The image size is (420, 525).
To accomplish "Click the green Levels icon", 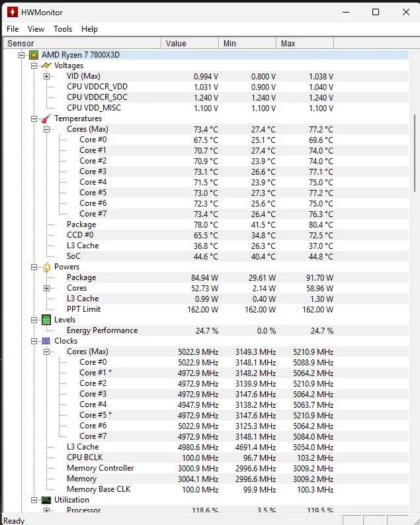I will coord(46,320).
